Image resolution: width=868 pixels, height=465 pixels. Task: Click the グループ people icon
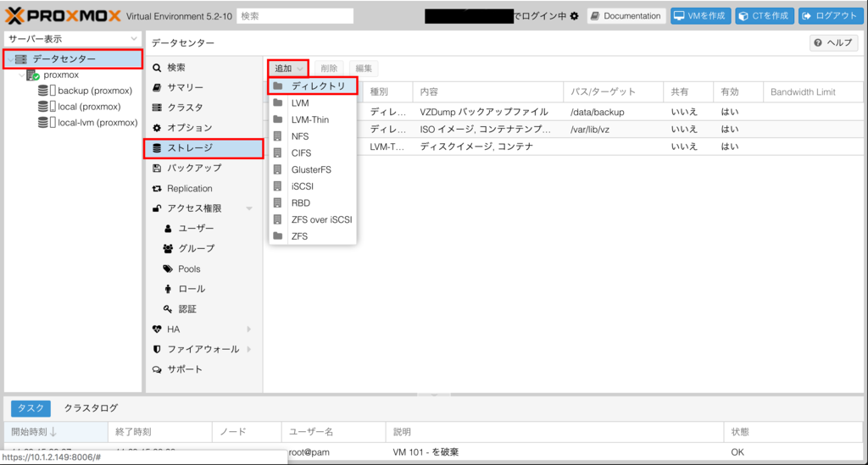pos(169,249)
